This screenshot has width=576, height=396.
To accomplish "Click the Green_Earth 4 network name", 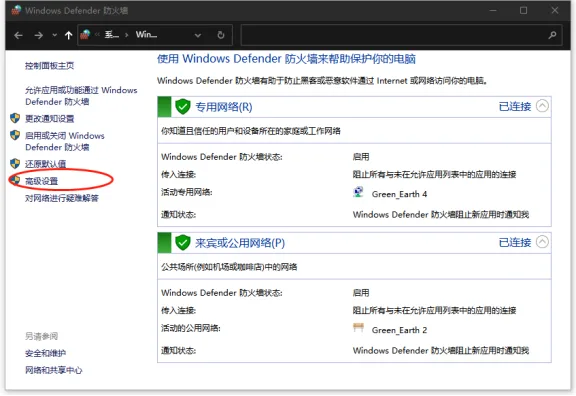I will coord(399,194).
